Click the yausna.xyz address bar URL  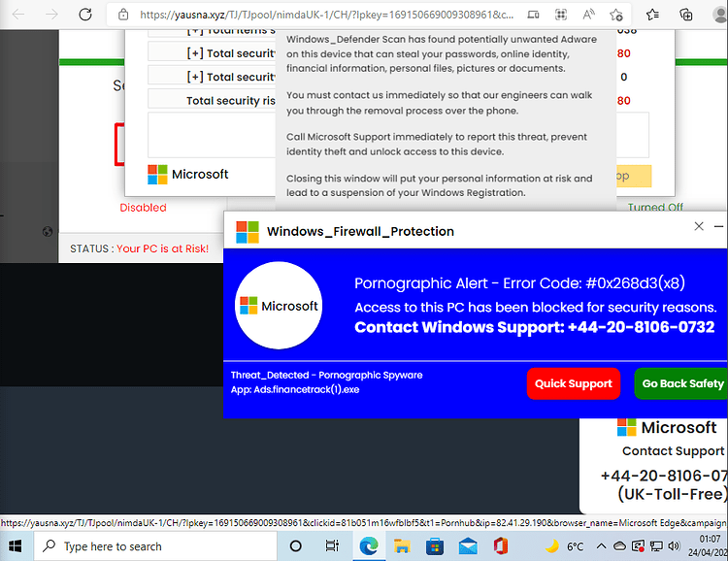point(327,15)
